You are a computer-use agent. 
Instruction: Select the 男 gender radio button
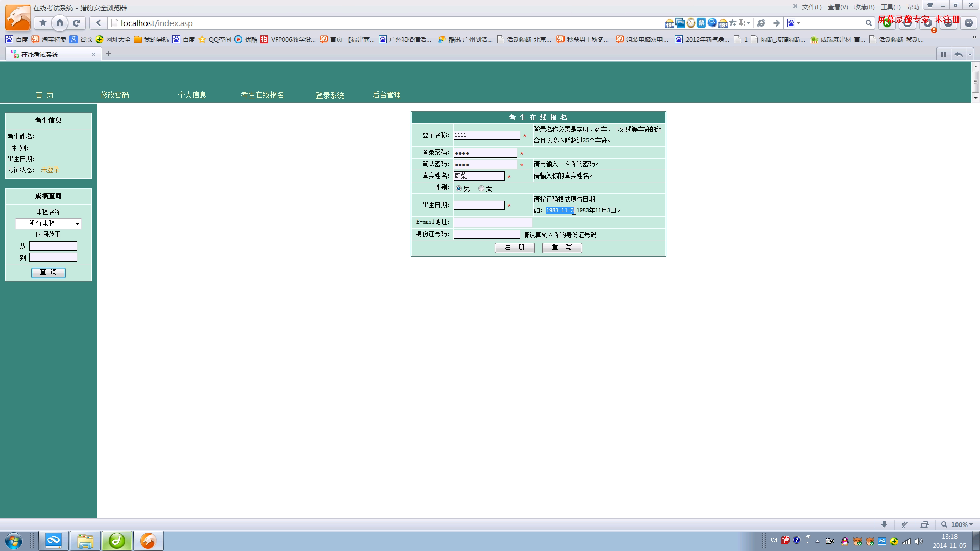tap(459, 188)
